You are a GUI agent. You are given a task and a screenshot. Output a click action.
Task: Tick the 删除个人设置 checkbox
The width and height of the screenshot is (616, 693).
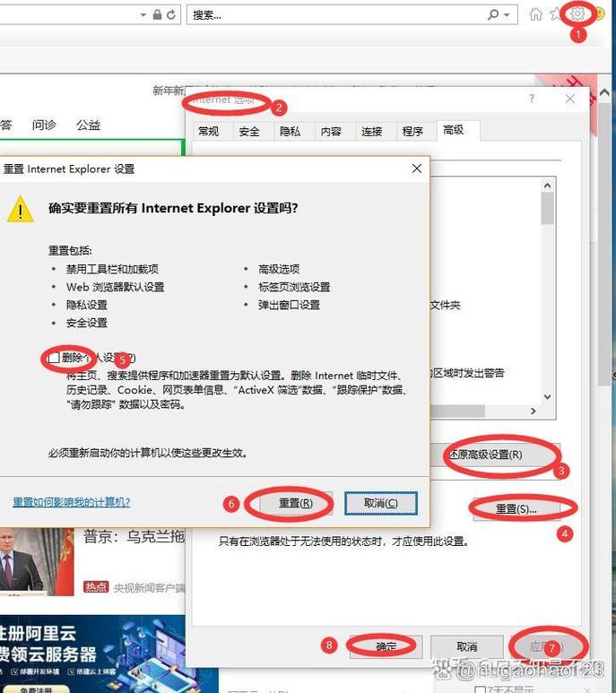click(x=54, y=358)
